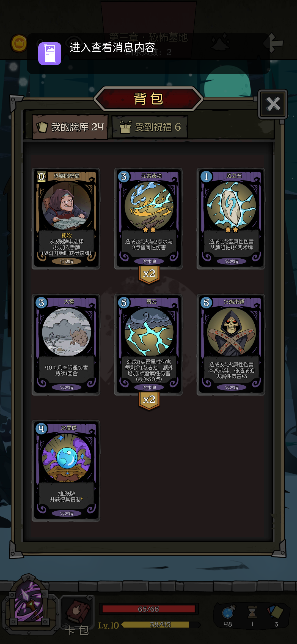Tap the 38/45 experience bar

161,625
